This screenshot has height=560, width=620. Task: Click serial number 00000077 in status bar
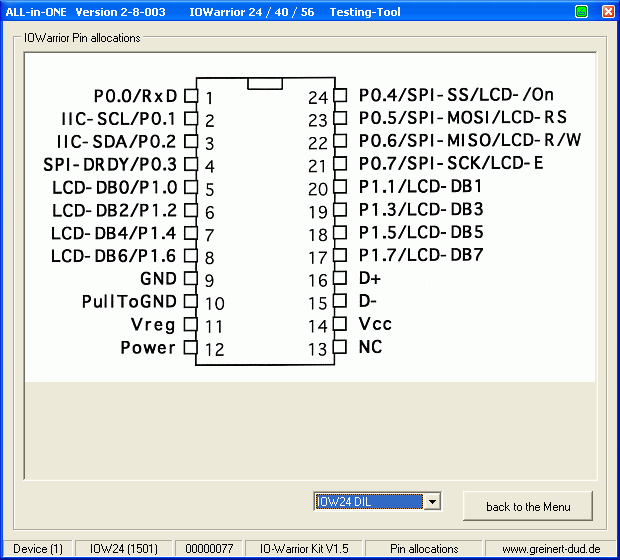(209, 549)
